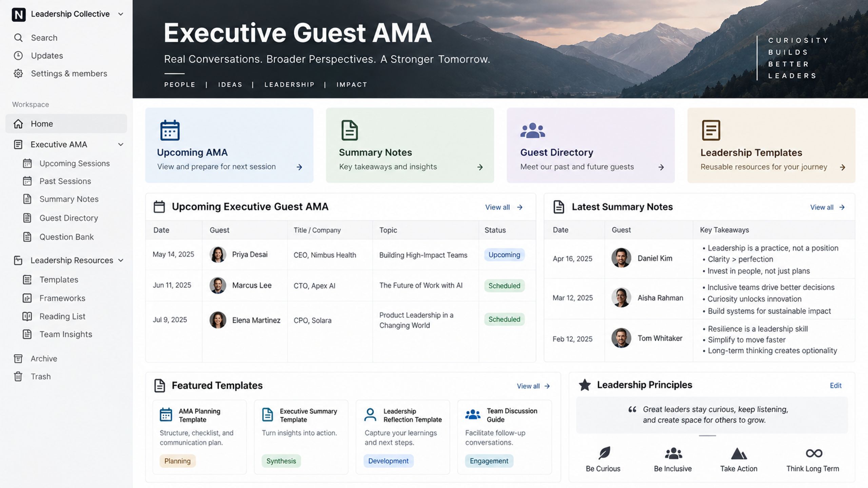Open Updates via the clock icon
The height and width of the screenshot is (488, 868).
[18, 56]
